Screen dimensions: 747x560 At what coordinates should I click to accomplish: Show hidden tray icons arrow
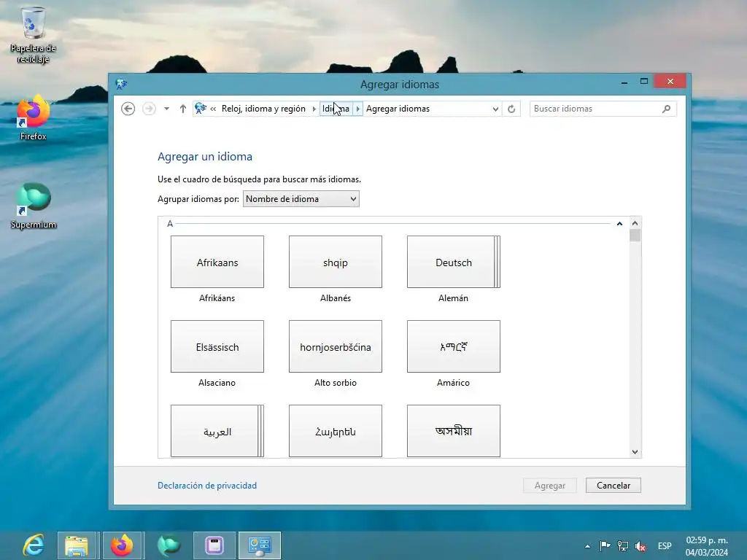[587, 546]
